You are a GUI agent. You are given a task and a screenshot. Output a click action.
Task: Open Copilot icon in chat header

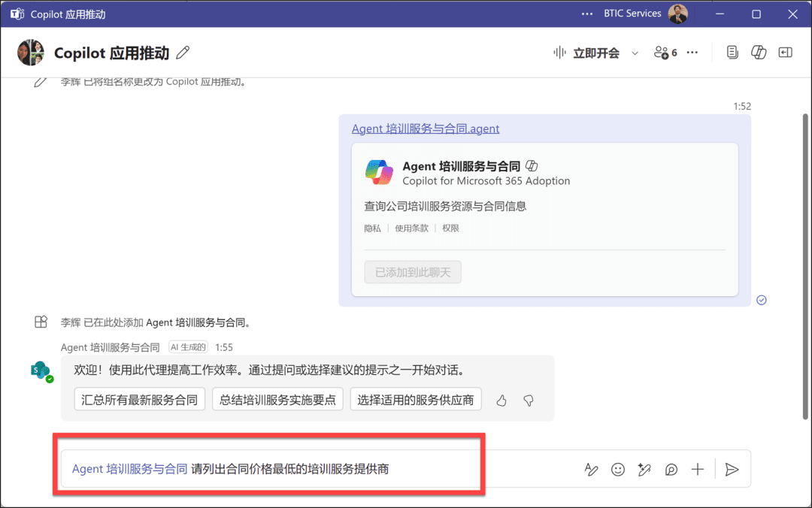pos(759,53)
